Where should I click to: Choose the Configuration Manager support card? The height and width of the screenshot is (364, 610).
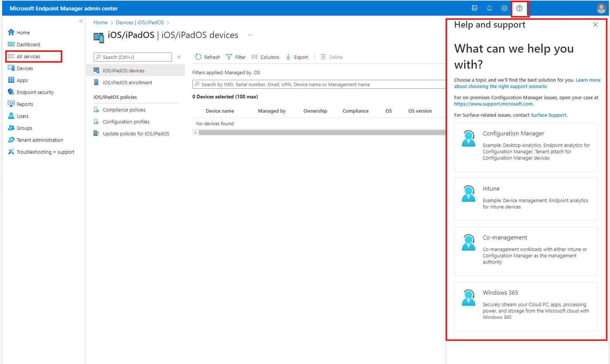point(526,147)
